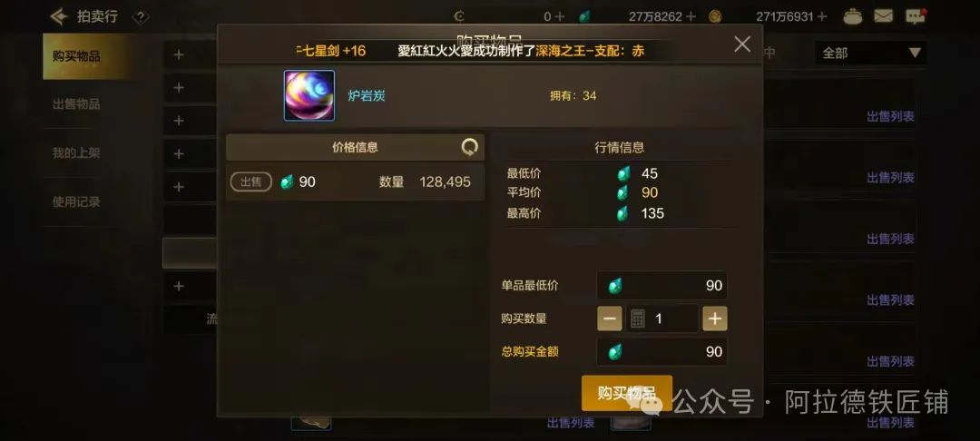The width and height of the screenshot is (980, 441).
Task: Open the auction house help question-mark icon
Action: tap(141, 17)
